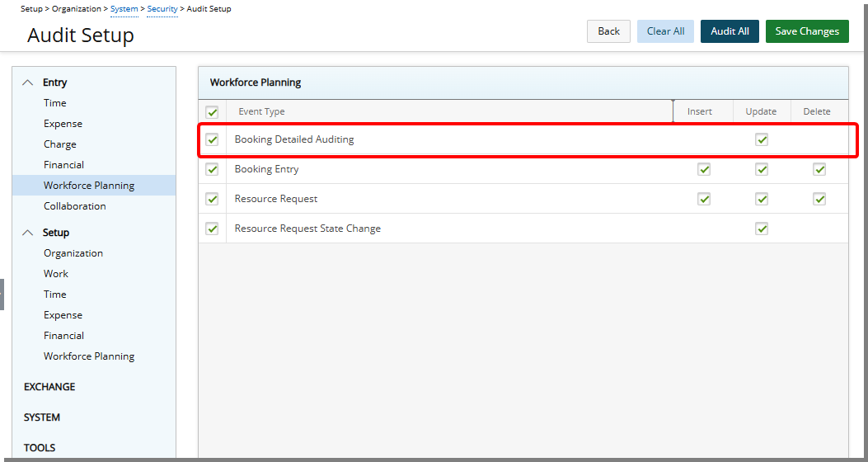The image size is (868, 462).
Task: Toggle Resource Request State Change Update checkbox
Action: 762,229
